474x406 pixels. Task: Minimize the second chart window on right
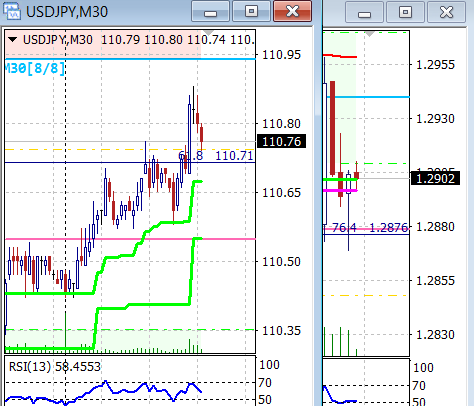[364, 12]
